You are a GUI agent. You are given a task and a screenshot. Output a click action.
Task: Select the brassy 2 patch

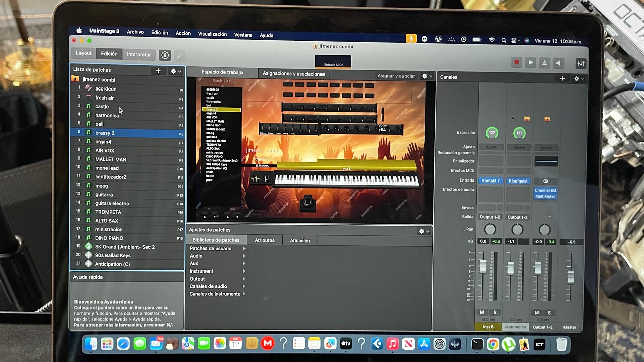pos(127,133)
